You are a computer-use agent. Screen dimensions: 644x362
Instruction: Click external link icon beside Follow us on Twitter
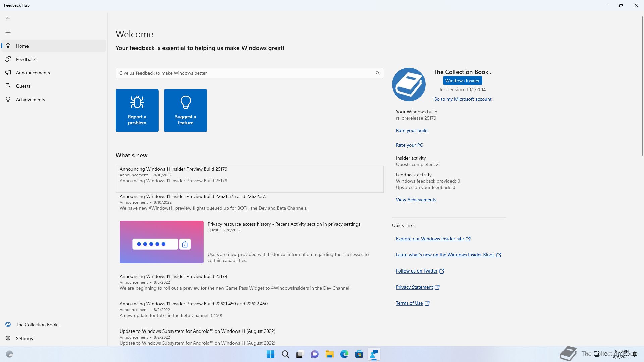point(442,271)
